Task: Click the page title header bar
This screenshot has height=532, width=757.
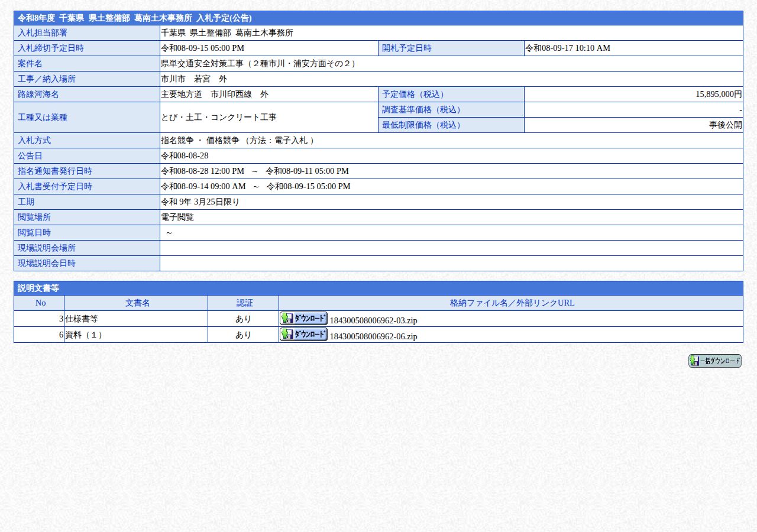Action: coord(378,18)
